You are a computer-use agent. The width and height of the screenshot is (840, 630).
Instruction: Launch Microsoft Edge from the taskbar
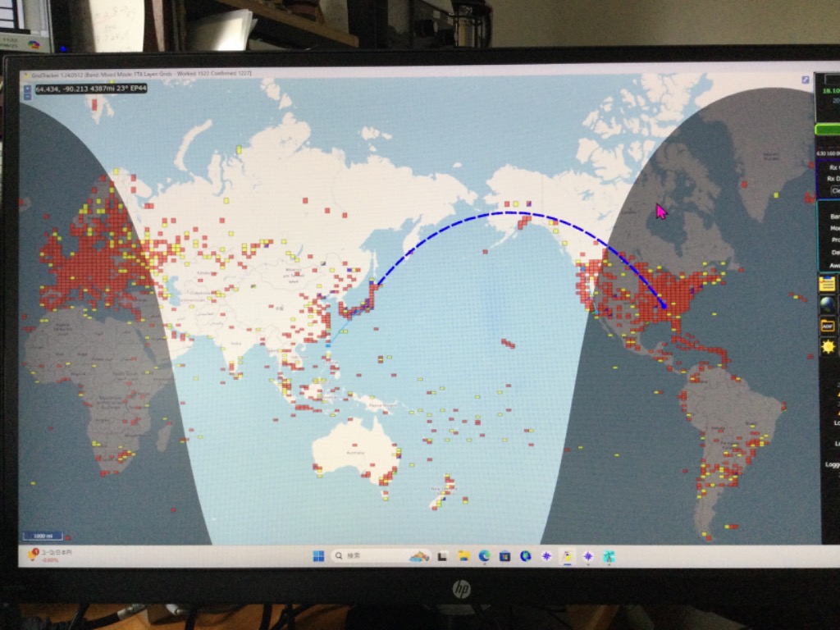pos(484,556)
